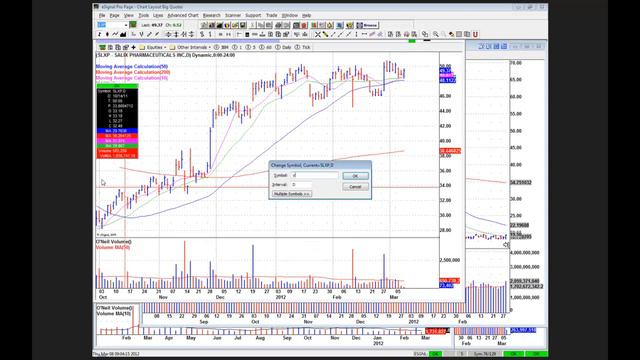This screenshot has width=640, height=360.
Task: Click the yellow highlighter line tool icon
Action: click(x=325, y=34)
